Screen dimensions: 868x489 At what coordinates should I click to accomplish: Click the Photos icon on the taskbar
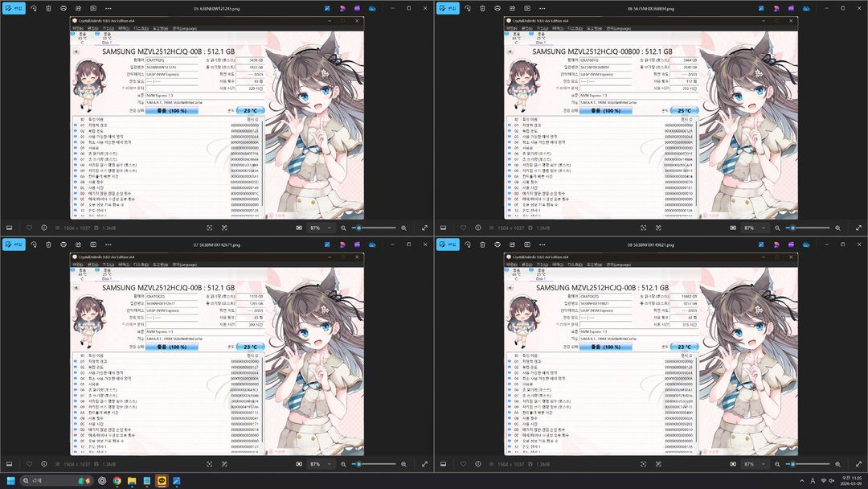click(x=176, y=480)
